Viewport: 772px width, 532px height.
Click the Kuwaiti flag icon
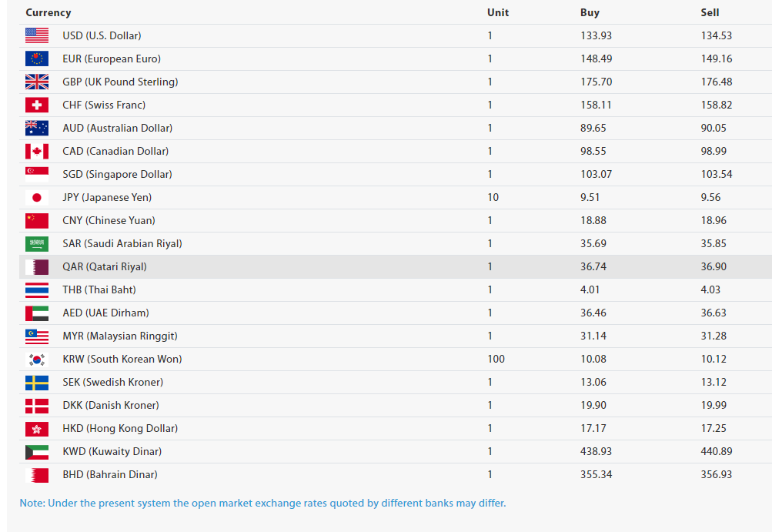(37, 451)
